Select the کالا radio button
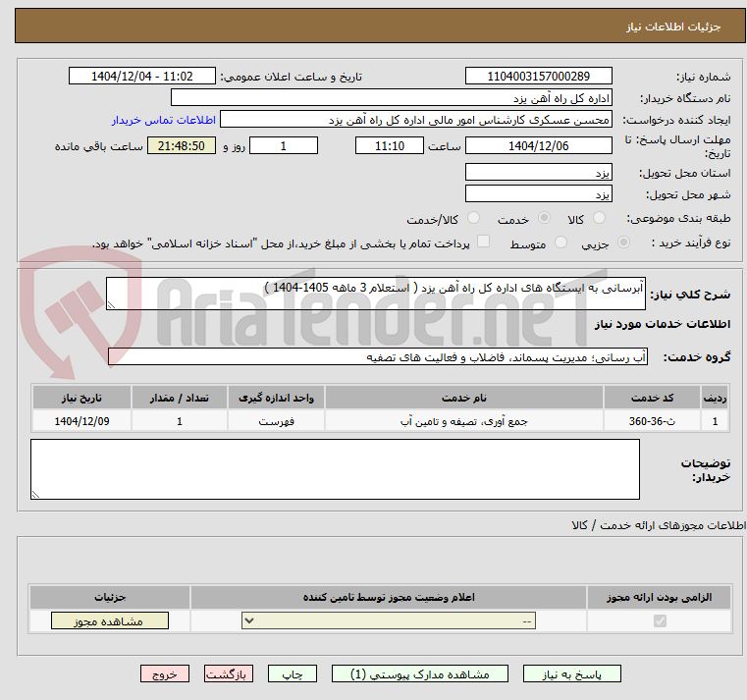Image resolution: width=747 pixels, height=700 pixels. [599, 218]
